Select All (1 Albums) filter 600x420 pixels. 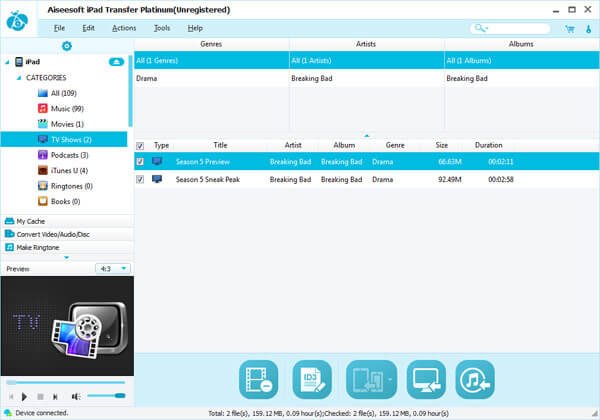[522, 60]
